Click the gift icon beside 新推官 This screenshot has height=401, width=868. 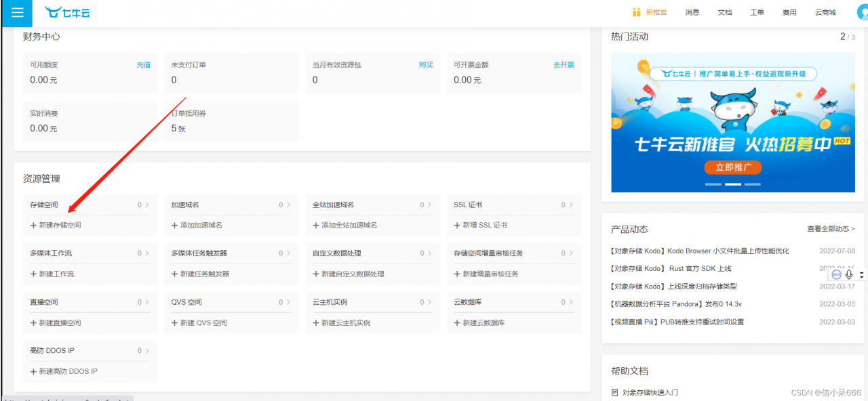(x=636, y=12)
